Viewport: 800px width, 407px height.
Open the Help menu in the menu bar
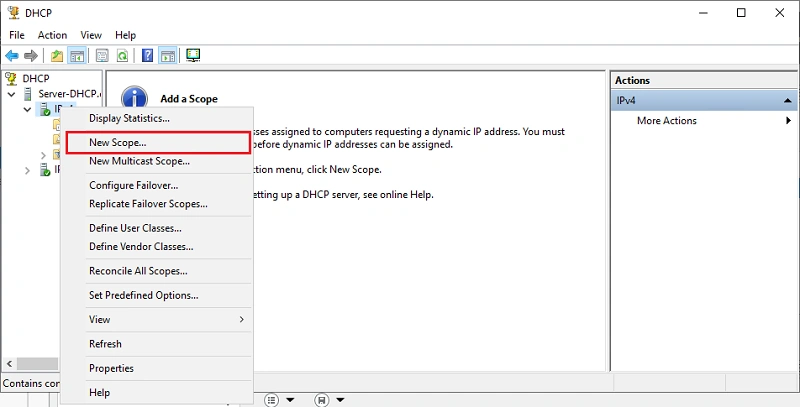pyautogui.click(x=126, y=35)
